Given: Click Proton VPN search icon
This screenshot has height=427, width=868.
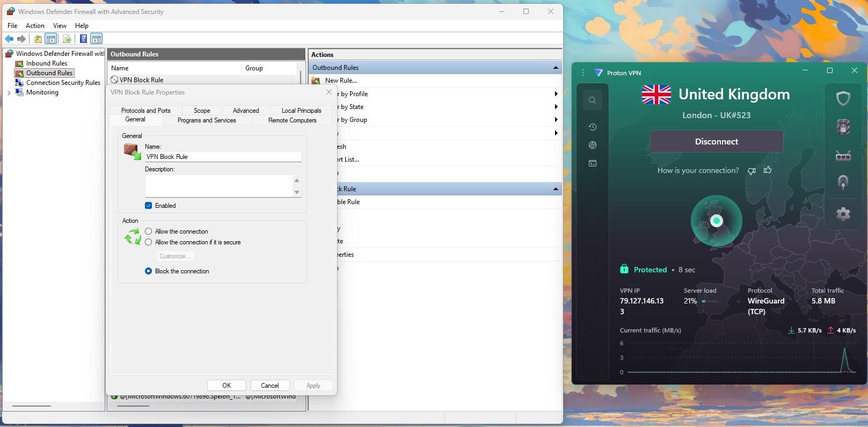Looking at the screenshot, I should click(x=592, y=100).
